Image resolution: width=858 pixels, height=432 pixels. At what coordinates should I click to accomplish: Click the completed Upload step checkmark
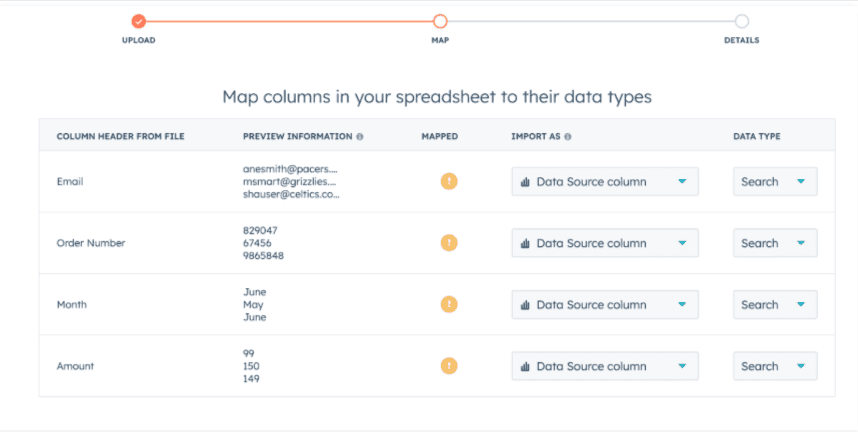coord(139,21)
